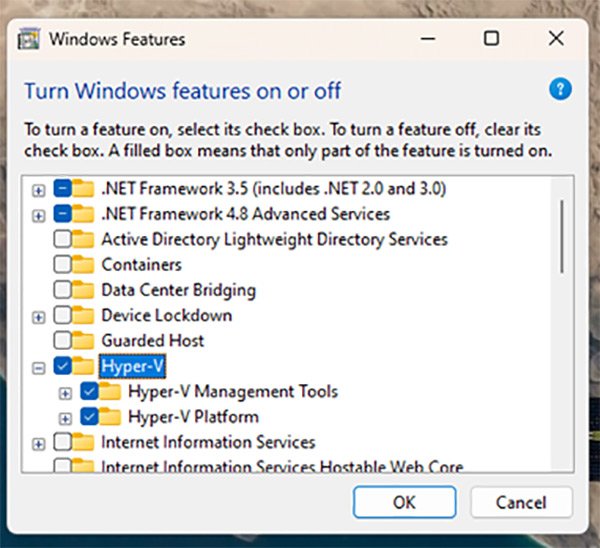Select the .NET Framework 4.8 Advanced Services item
The height and width of the screenshot is (548, 600).
pyautogui.click(x=245, y=214)
